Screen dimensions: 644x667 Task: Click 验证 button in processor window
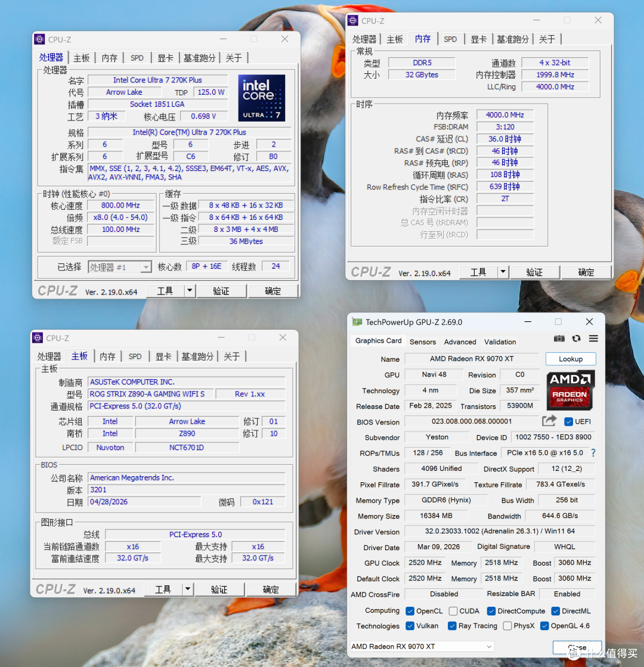pos(221,291)
